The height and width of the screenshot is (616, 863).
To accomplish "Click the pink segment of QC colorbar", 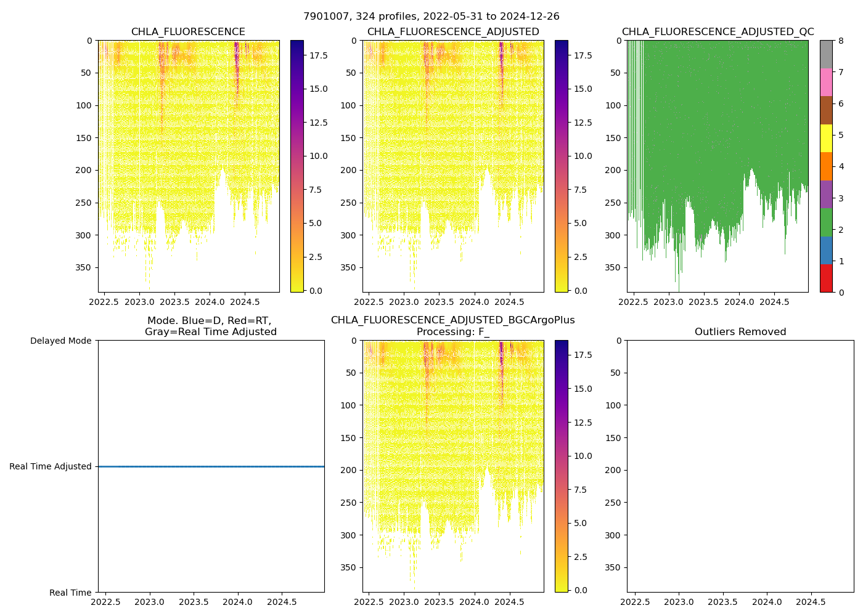I will (x=826, y=82).
